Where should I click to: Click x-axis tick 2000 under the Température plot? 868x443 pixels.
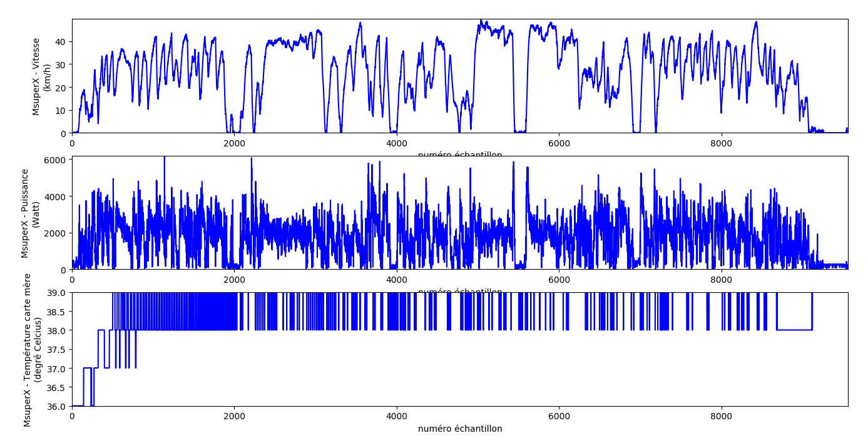coord(234,416)
